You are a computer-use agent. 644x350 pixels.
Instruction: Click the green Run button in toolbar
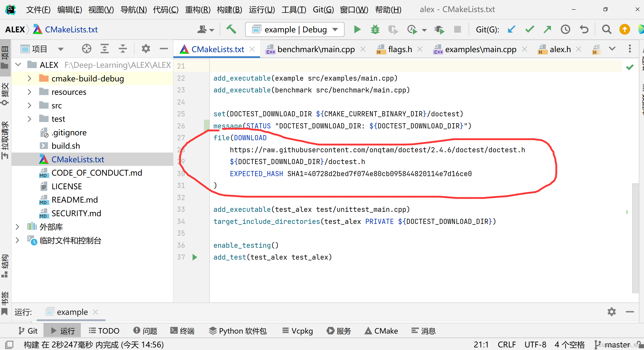(357, 30)
